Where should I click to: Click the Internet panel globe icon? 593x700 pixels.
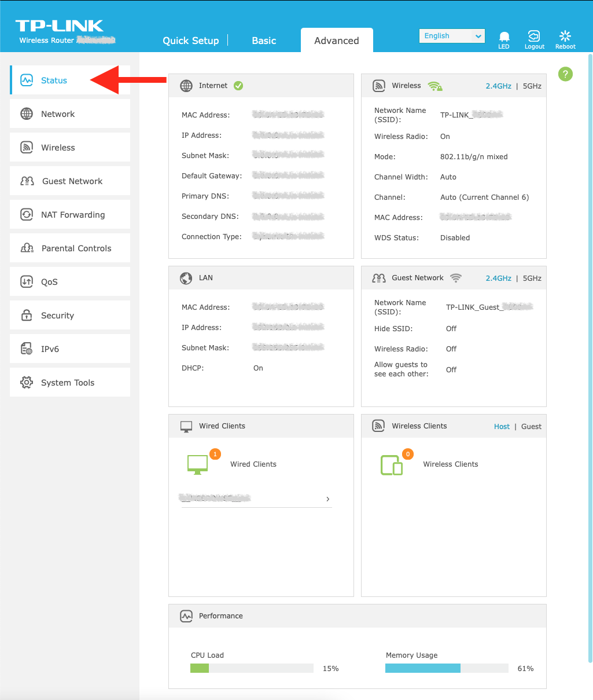click(186, 86)
